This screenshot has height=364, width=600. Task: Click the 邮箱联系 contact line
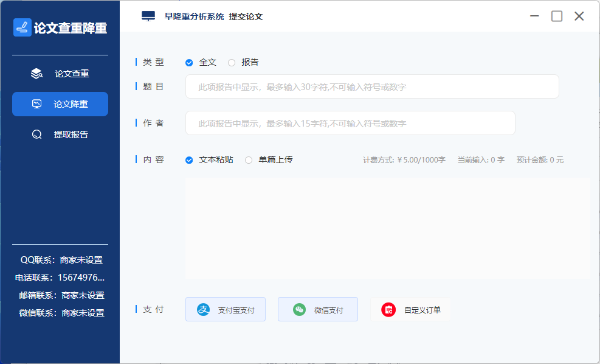[61, 295]
